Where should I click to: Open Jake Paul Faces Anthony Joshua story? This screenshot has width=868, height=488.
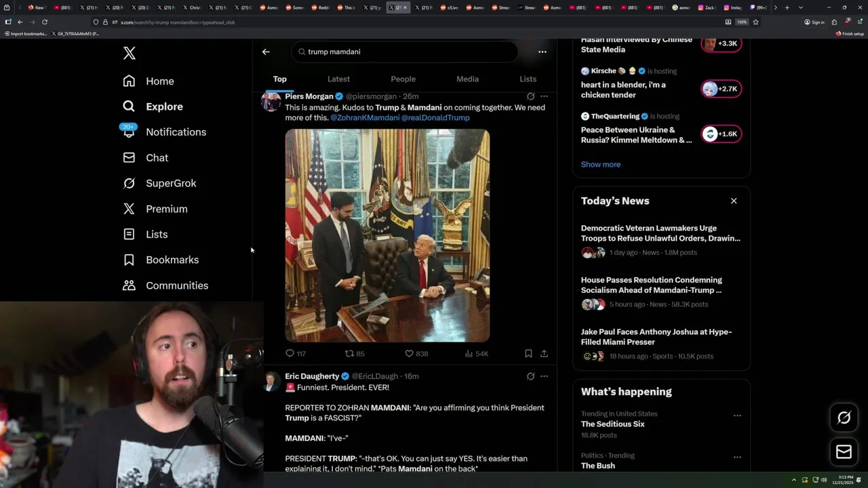pyautogui.click(x=661, y=344)
